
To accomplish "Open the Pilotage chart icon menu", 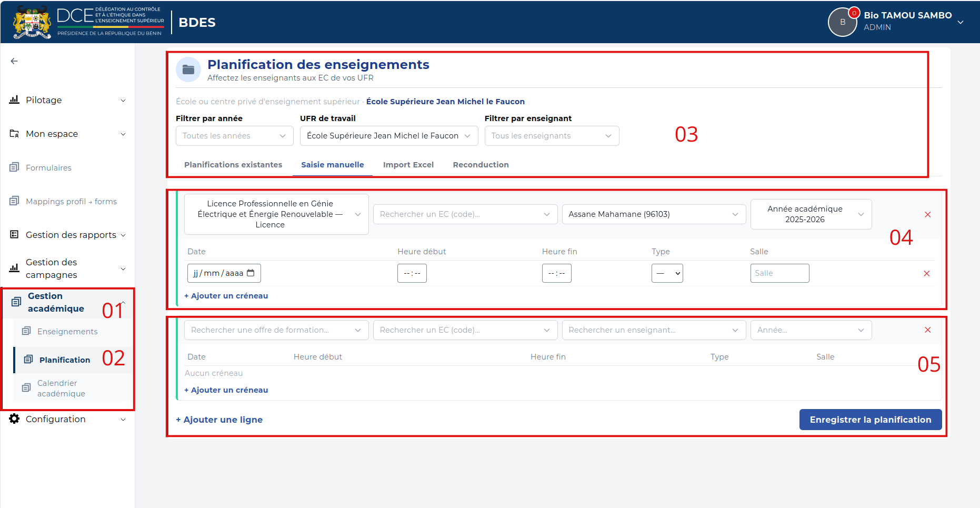I will click(14, 99).
